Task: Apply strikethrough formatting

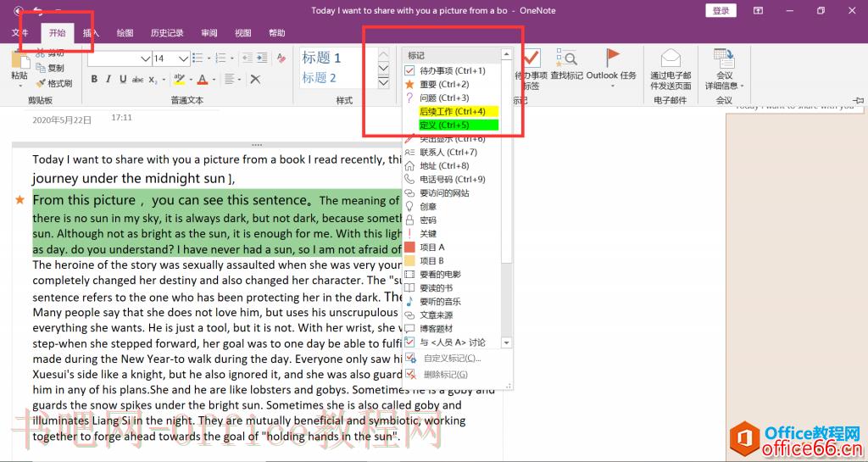Action: [138, 80]
